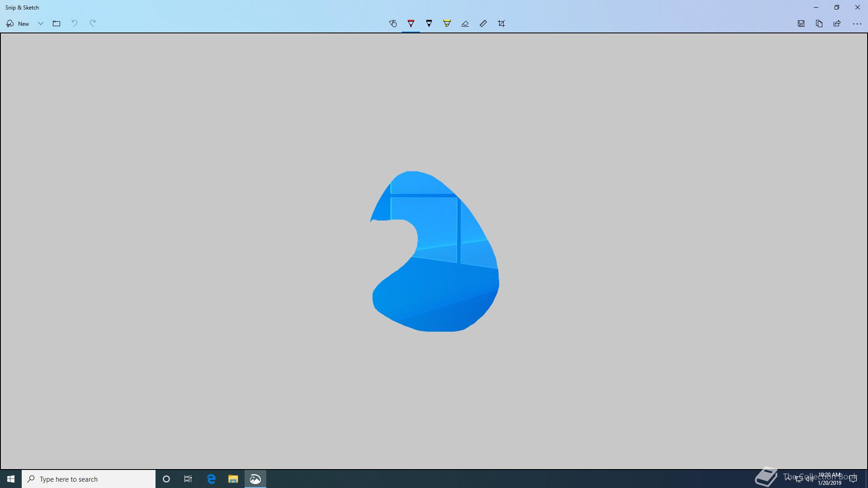This screenshot has width=868, height=488.
Task: Click the New snip button
Action: pos(18,23)
